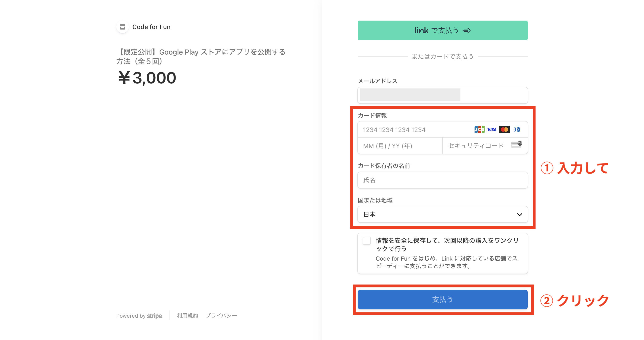Click the arrow icon on Link button

click(x=466, y=30)
